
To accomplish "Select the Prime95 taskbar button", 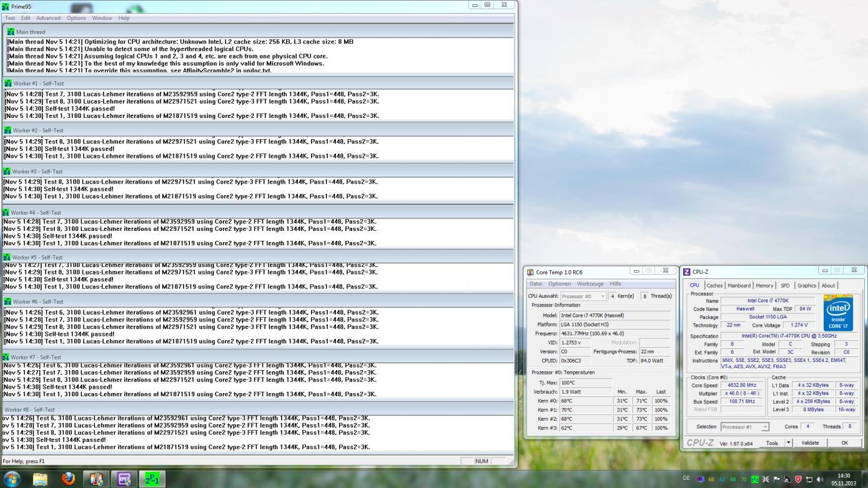I will click(152, 479).
